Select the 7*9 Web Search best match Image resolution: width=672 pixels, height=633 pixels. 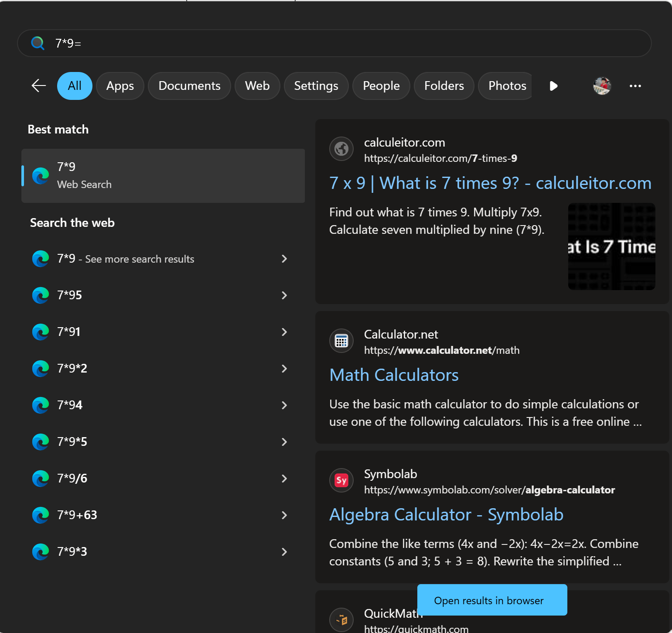[x=163, y=176]
